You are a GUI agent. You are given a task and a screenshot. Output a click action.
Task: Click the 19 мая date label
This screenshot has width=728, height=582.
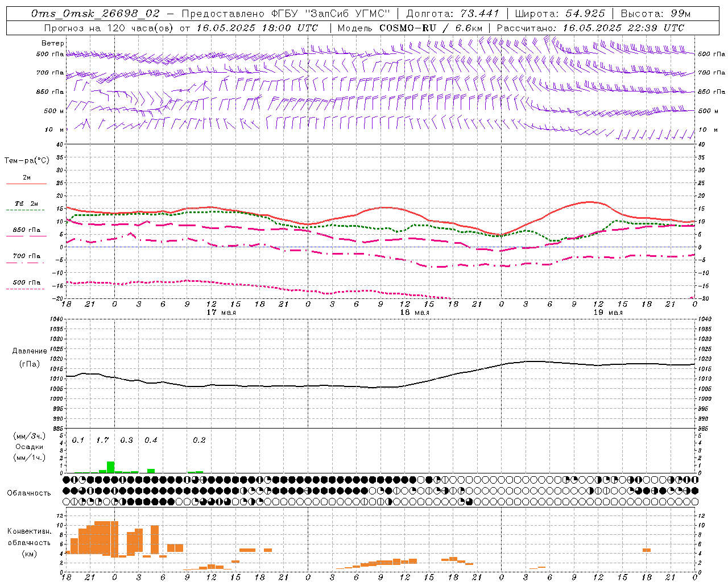pyautogui.click(x=608, y=313)
